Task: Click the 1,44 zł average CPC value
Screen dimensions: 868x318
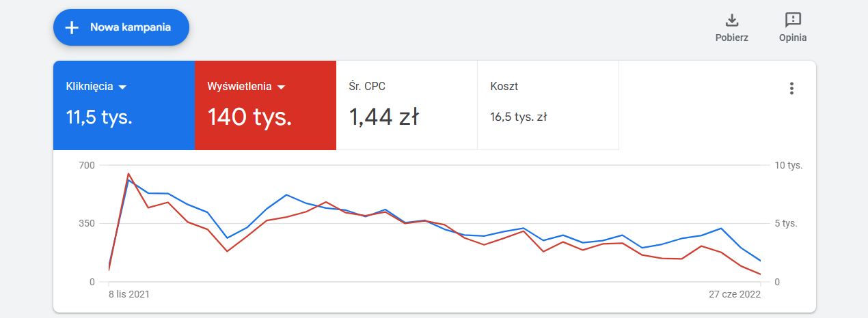Action: 383,117
